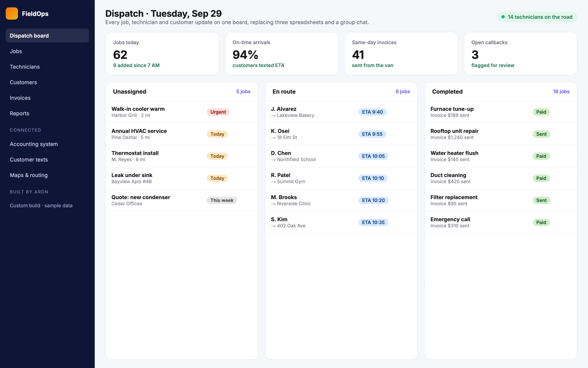Open the Jobs today stat card
This screenshot has width=588, height=368.
(x=162, y=54)
